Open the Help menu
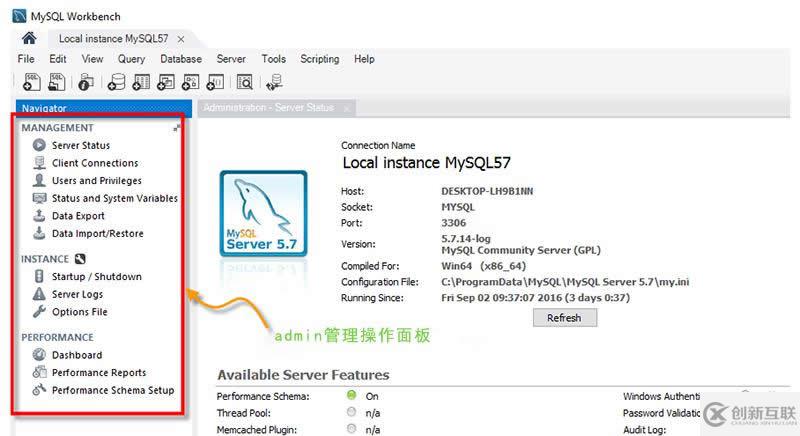Viewport: 800px width, 436px height. click(364, 59)
